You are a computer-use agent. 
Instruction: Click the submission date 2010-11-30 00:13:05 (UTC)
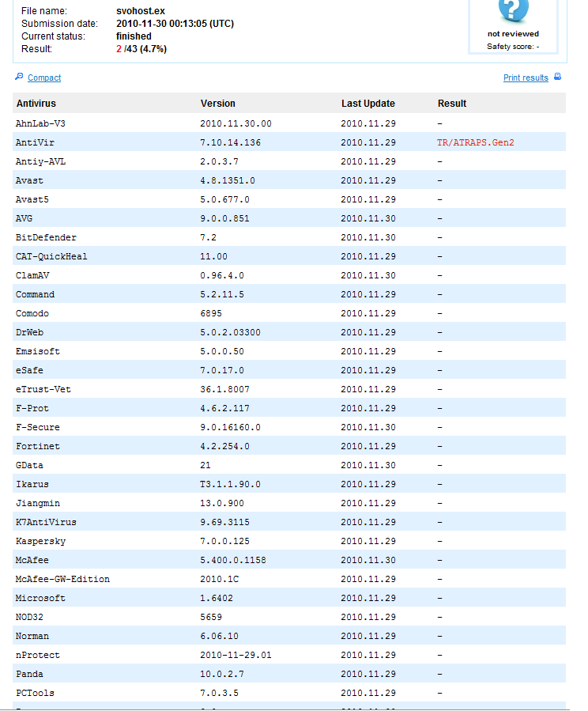point(175,24)
